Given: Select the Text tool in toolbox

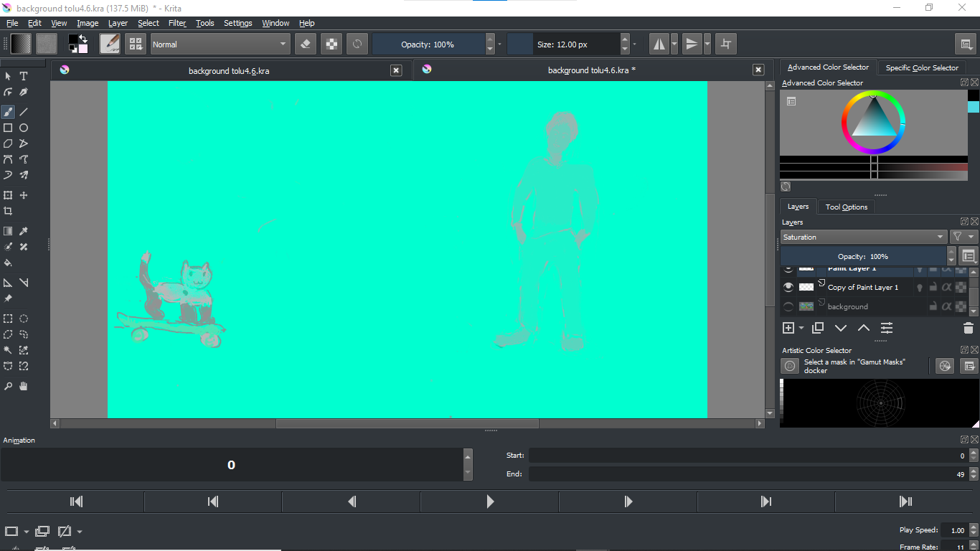Looking at the screenshot, I should [24, 76].
